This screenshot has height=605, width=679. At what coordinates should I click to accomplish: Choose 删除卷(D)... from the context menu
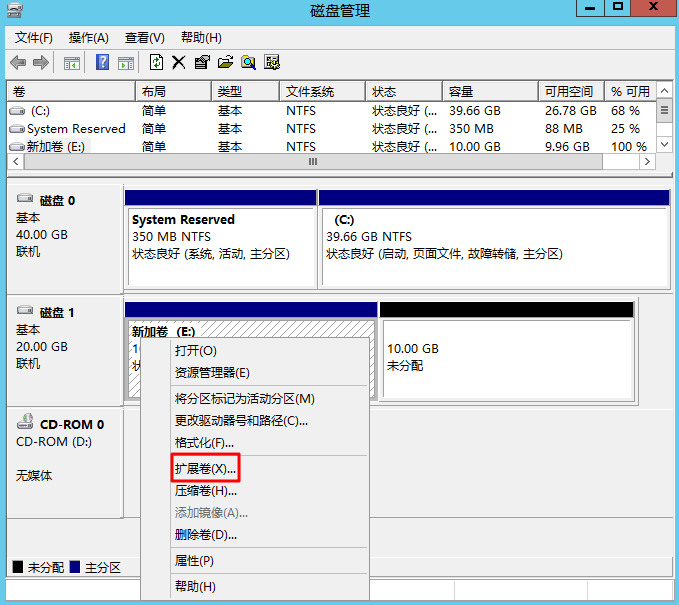coord(269,535)
